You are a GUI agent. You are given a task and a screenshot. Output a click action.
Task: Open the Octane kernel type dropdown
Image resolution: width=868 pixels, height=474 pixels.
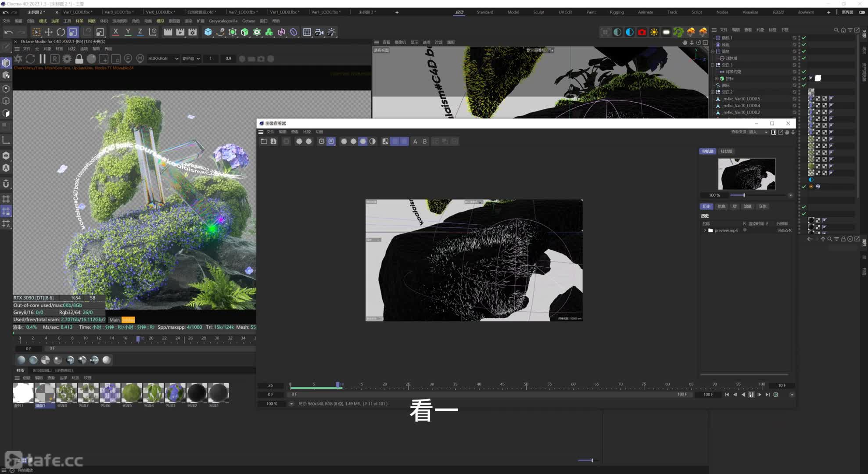(x=191, y=58)
